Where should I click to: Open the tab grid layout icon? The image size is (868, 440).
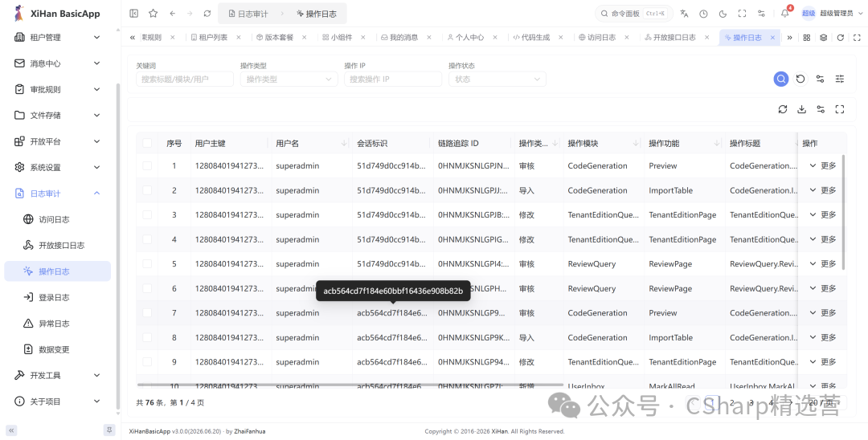click(x=807, y=38)
